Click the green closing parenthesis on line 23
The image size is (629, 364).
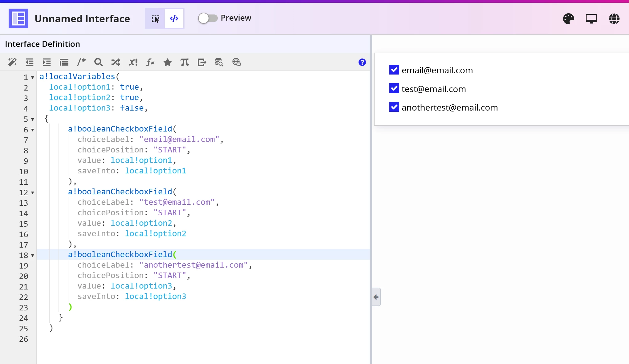70,307
